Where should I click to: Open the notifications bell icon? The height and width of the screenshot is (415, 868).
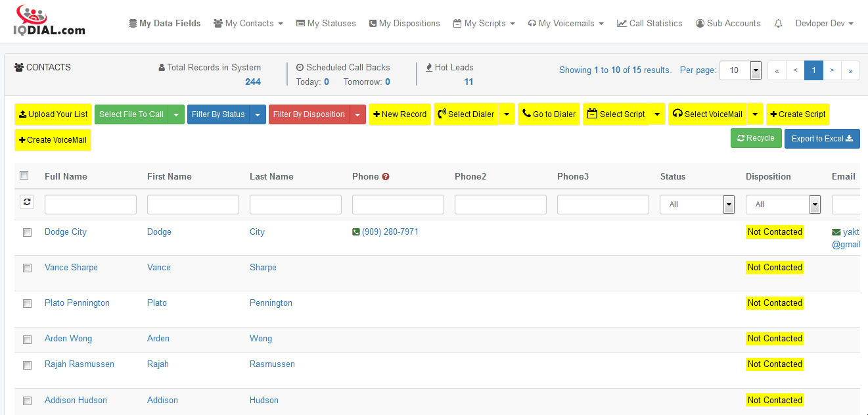pos(779,23)
